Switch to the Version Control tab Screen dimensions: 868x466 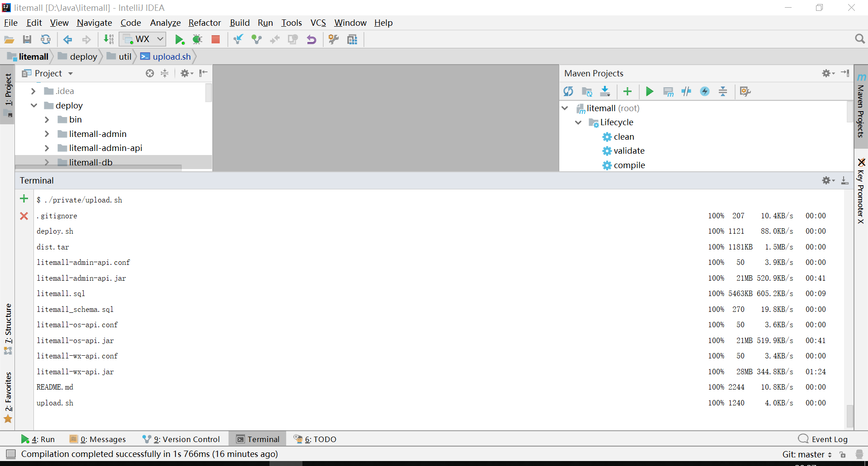pyautogui.click(x=181, y=439)
